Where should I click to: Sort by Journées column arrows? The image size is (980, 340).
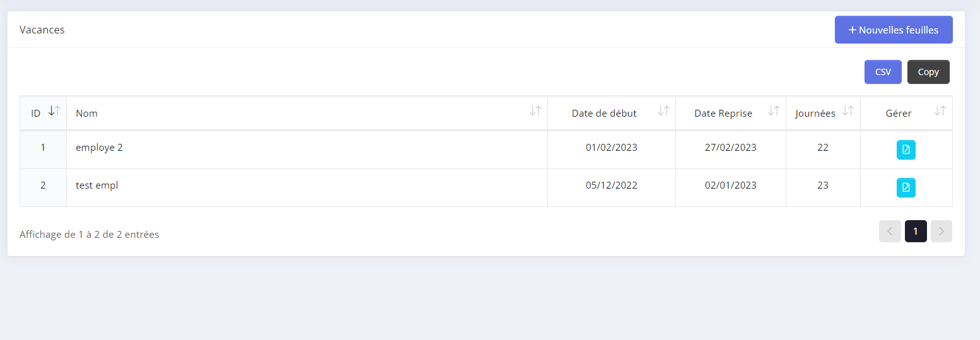[848, 111]
